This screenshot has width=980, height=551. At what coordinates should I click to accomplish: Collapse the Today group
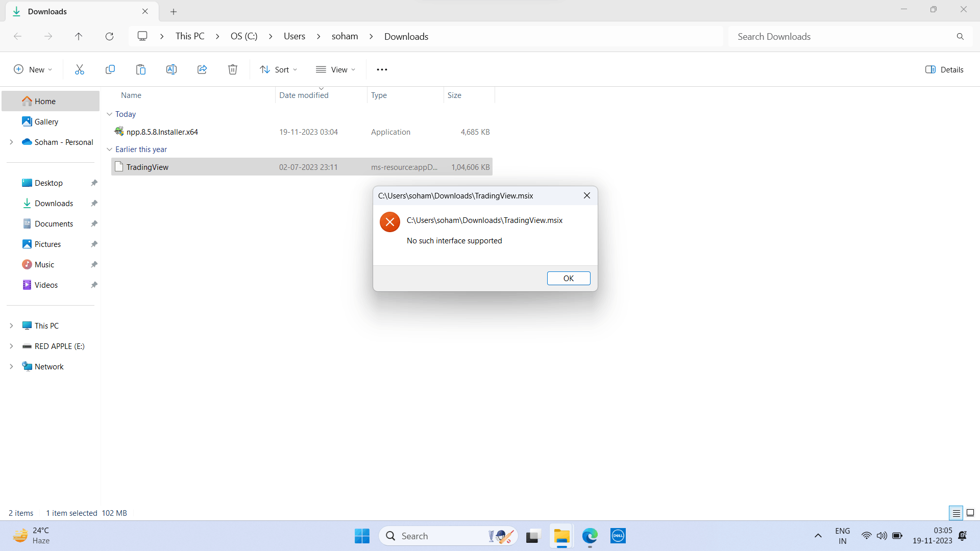(x=109, y=114)
